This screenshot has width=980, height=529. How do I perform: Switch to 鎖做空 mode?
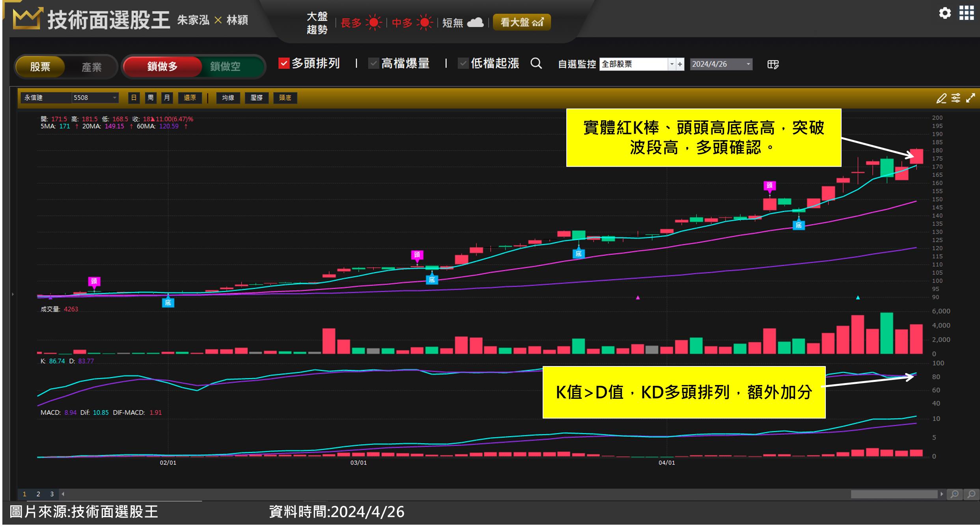pos(225,66)
